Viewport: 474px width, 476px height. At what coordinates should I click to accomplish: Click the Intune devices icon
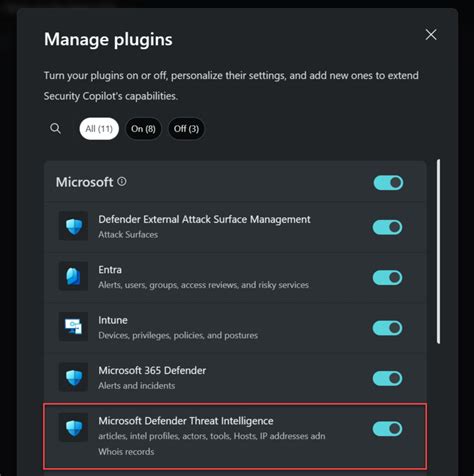pos(74,327)
